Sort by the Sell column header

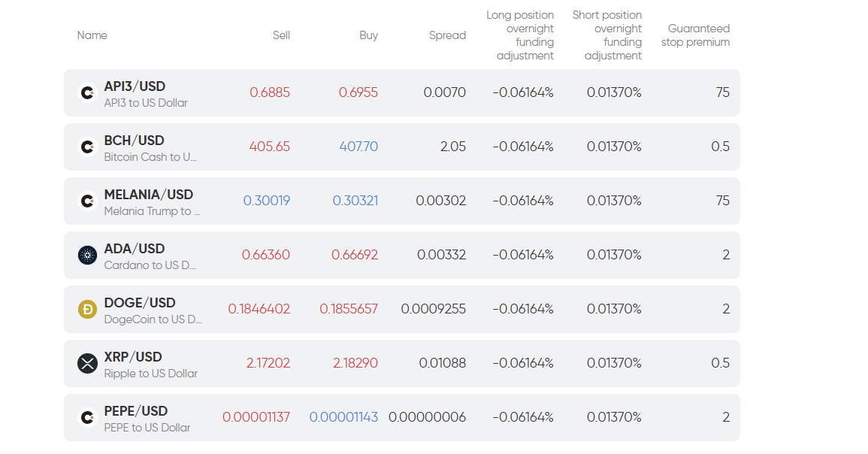coord(281,35)
